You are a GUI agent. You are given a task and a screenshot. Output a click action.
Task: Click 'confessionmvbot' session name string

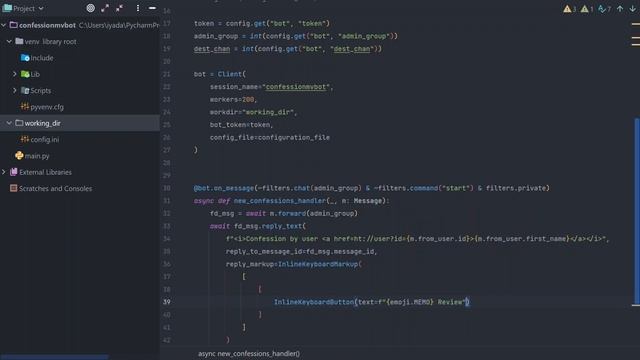[296, 87]
